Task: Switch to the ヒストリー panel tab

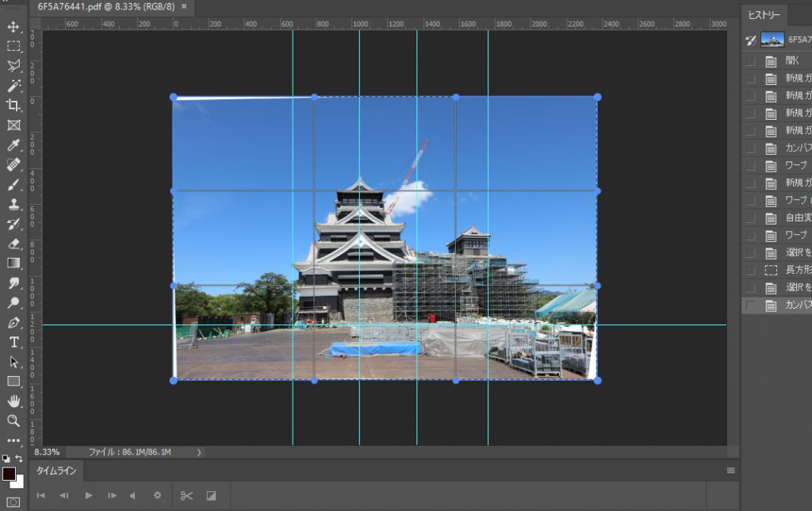Action: tap(764, 15)
